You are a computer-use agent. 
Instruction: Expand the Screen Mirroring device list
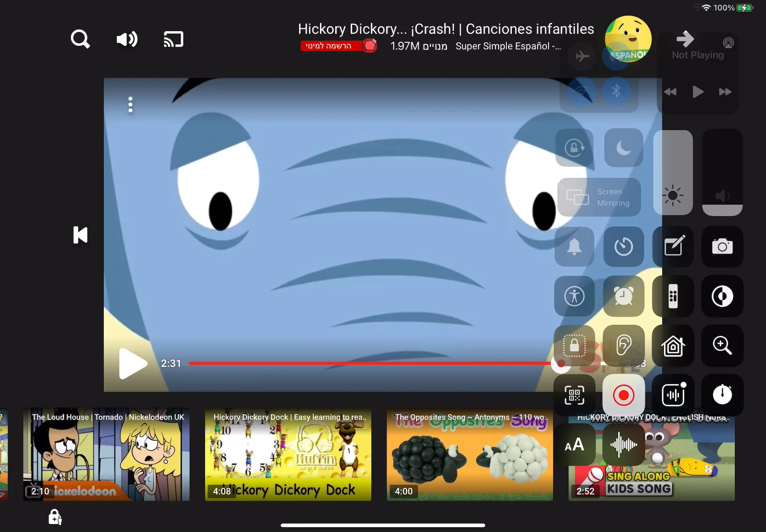coord(598,197)
